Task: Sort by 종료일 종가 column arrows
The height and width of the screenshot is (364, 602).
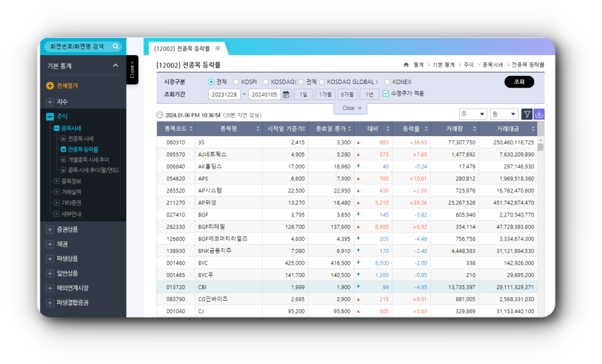Action: click(x=349, y=129)
